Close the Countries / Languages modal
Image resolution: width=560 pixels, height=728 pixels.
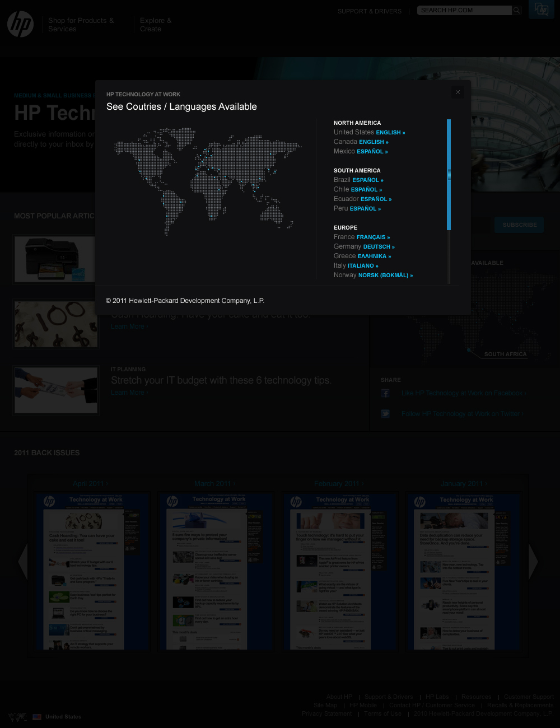coord(458,92)
